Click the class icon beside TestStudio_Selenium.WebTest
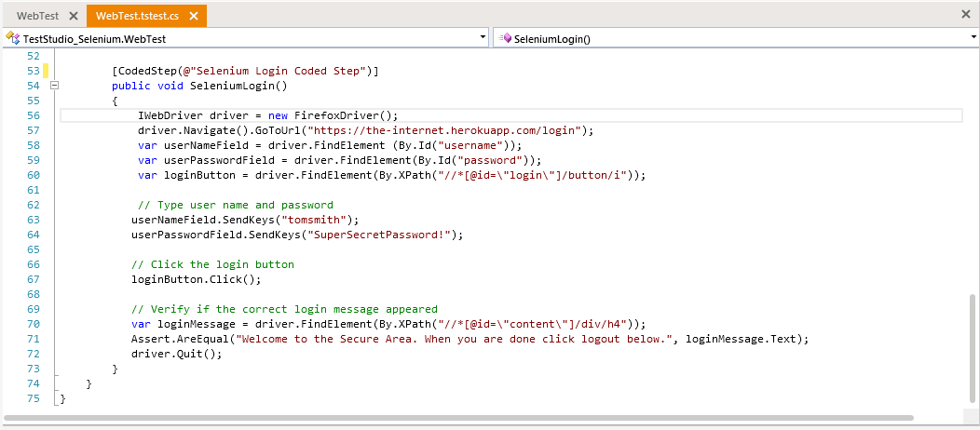The image size is (980, 430). point(12,38)
